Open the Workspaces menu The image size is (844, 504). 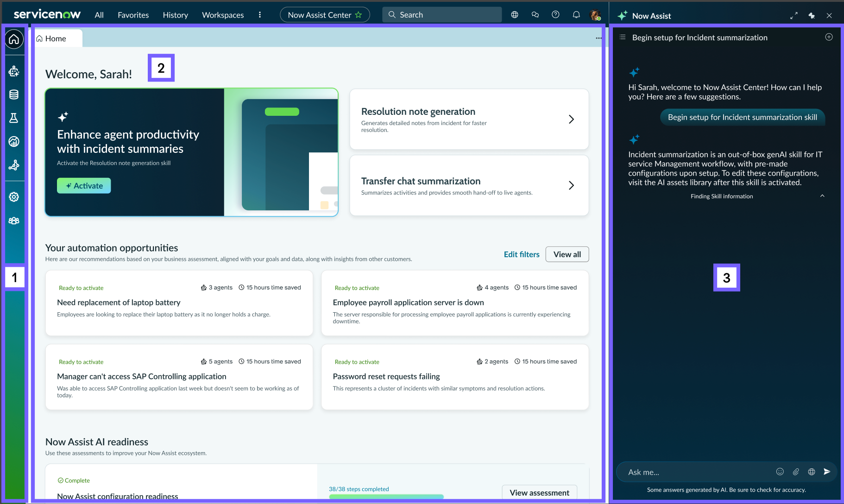(223, 15)
